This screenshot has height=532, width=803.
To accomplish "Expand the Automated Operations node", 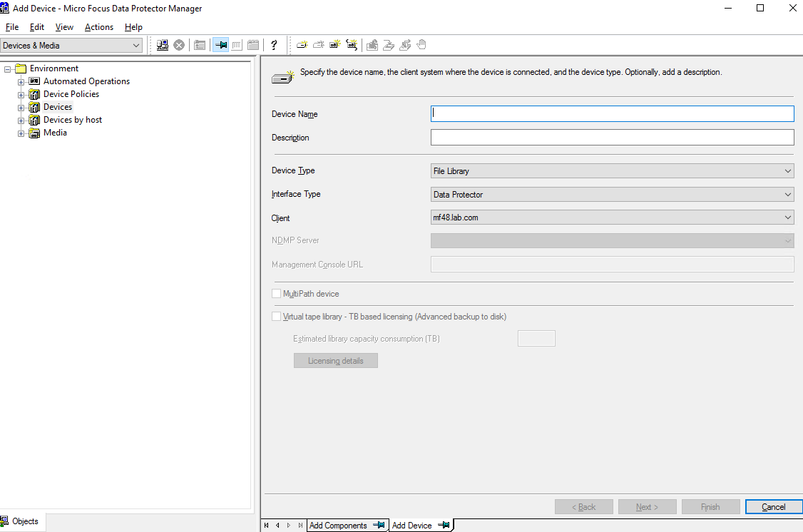I will pos(21,82).
